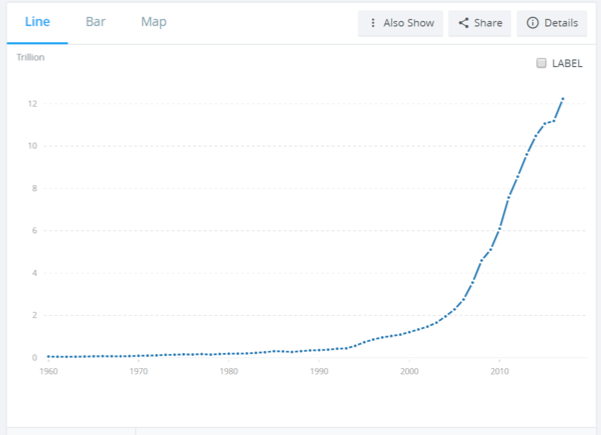Click the 2010 x-axis label

[x=499, y=372]
